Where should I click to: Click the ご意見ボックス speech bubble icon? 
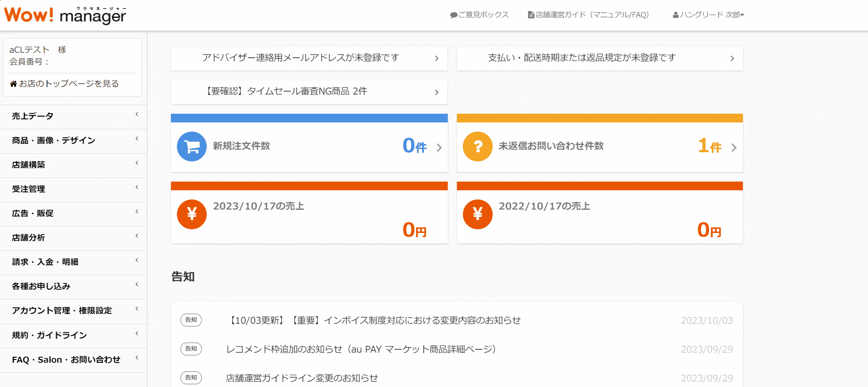tap(454, 15)
